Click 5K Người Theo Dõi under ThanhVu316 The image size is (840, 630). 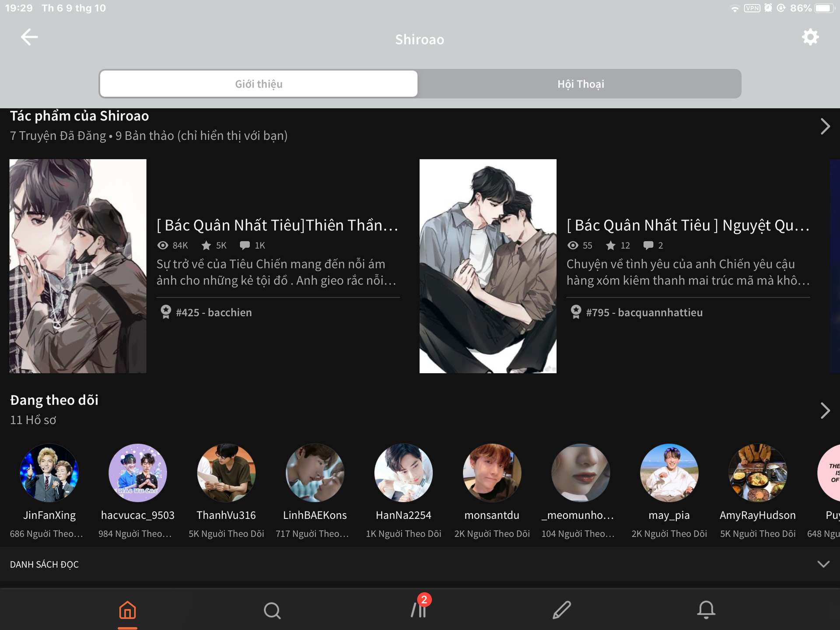[x=226, y=534]
